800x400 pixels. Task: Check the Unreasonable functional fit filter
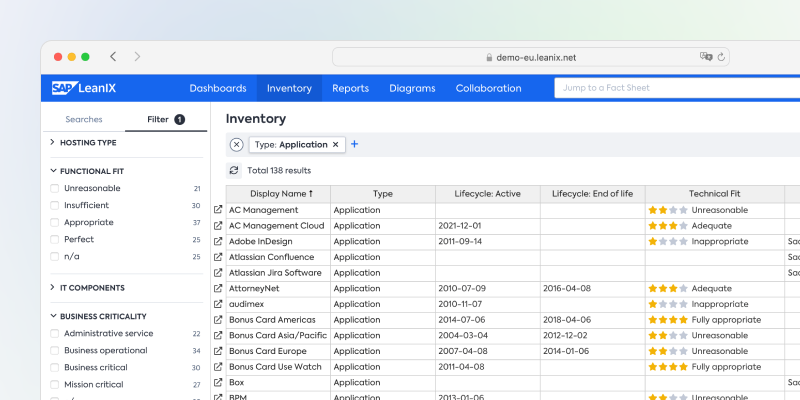[x=55, y=188]
